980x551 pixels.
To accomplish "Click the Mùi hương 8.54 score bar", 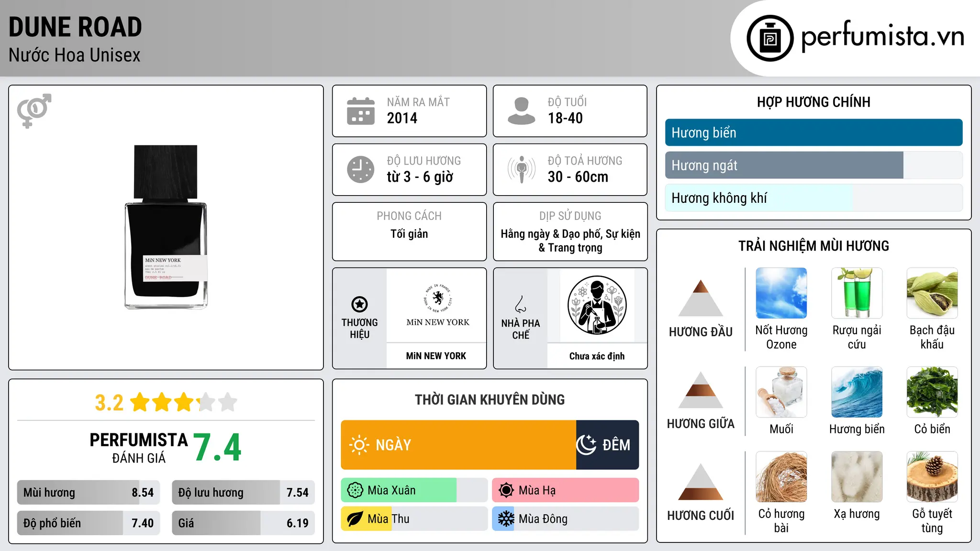I will click(89, 492).
